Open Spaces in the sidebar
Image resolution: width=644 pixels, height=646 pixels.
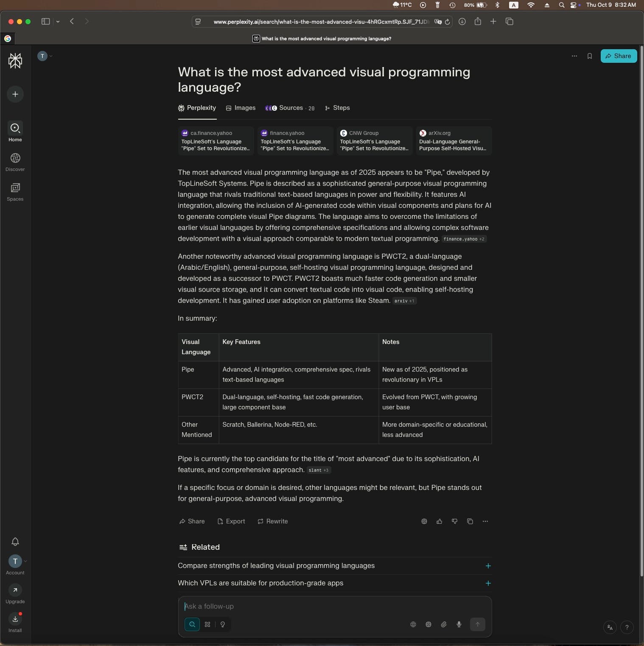[15, 192]
